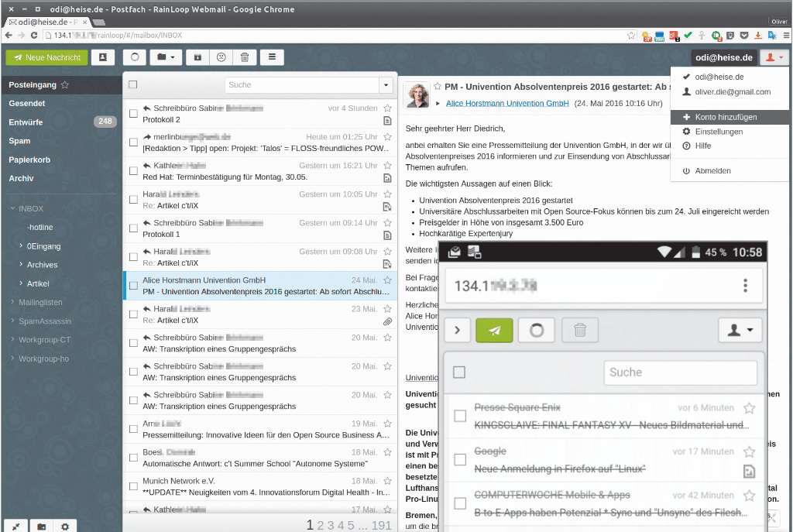
Task: Archive the selected messages
Action: [x=197, y=57]
